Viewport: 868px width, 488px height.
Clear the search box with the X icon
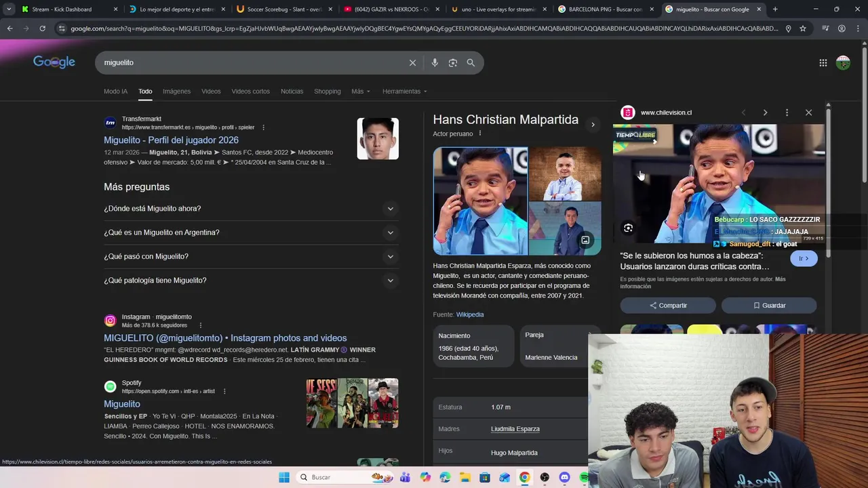412,63
